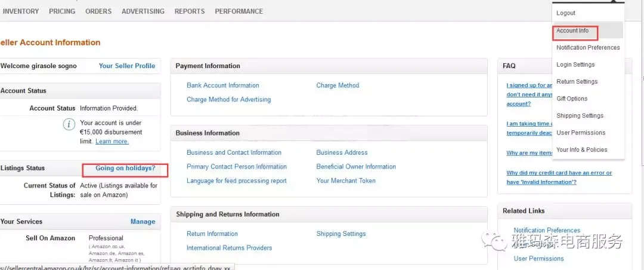
Task: Open the ORDERS menu
Action: (98, 11)
